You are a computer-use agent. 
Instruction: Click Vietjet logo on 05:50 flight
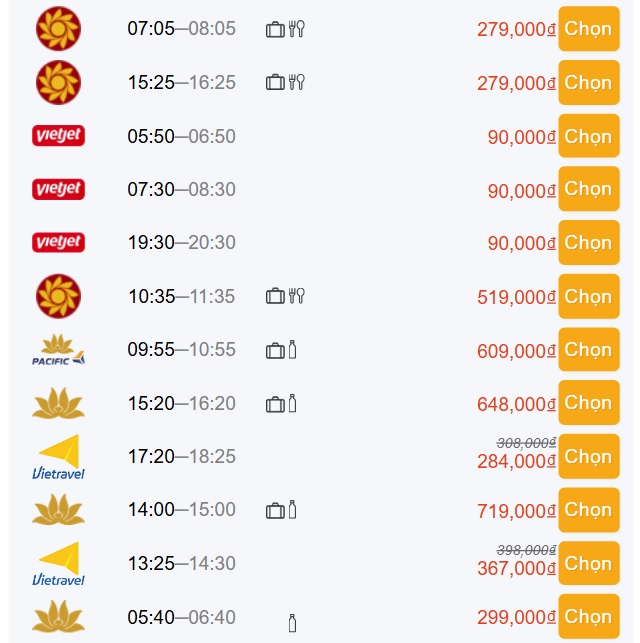click(x=59, y=136)
